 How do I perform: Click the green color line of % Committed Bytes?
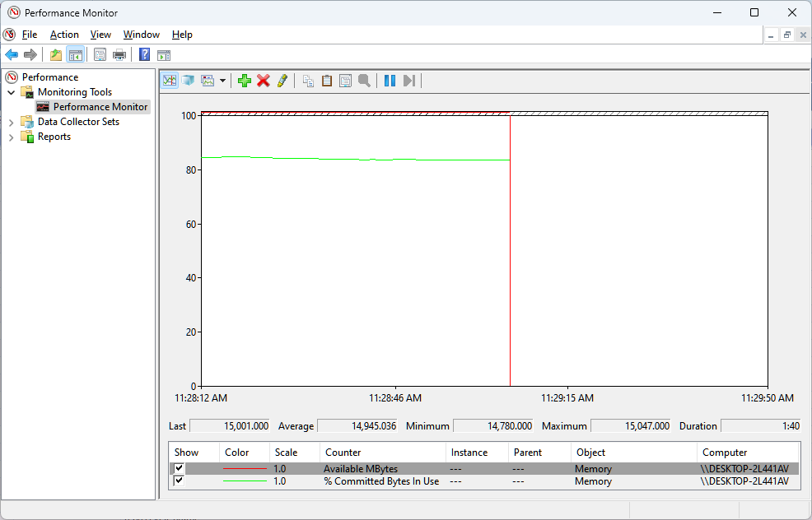pyautogui.click(x=245, y=481)
